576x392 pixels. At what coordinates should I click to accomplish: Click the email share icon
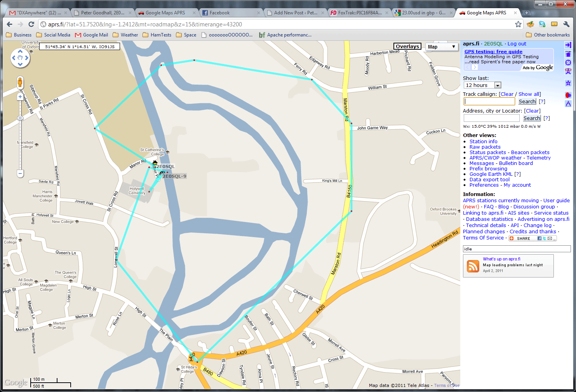[x=550, y=238]
